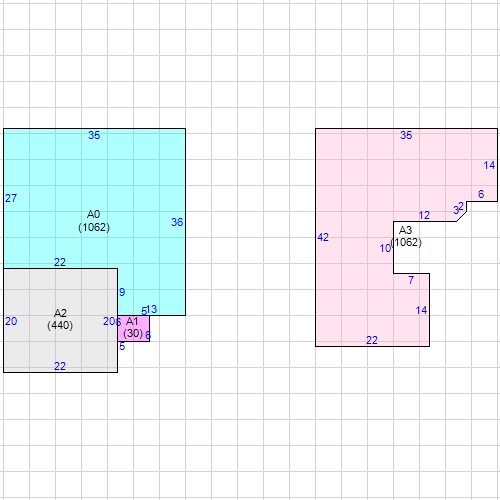Click the 36 dimension on A0's right edge

pyautogui.click(x=177, y=222)
